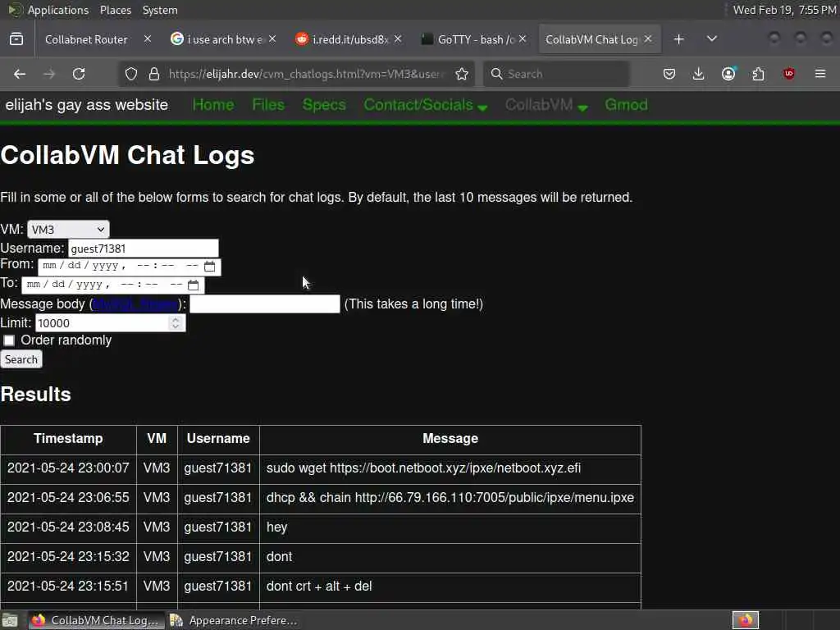Viewport: 840px width, 630px height.
Task: Open the Downloads panel
Action: pos(698,74)
